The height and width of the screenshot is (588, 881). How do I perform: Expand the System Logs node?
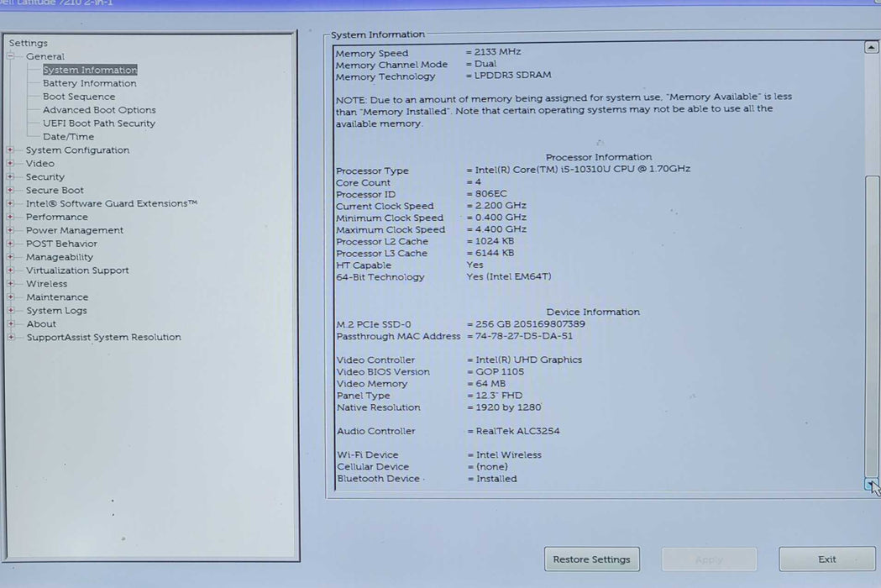[x=10, y=310]
